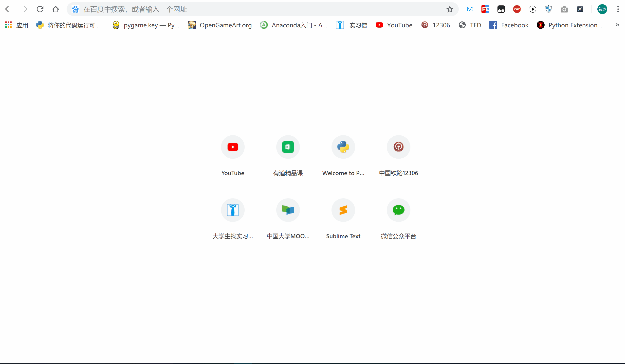Image resolution: width=625 pixels, height=364 pixels.
Task: Go back to the previous page
Action: (8, 9)
